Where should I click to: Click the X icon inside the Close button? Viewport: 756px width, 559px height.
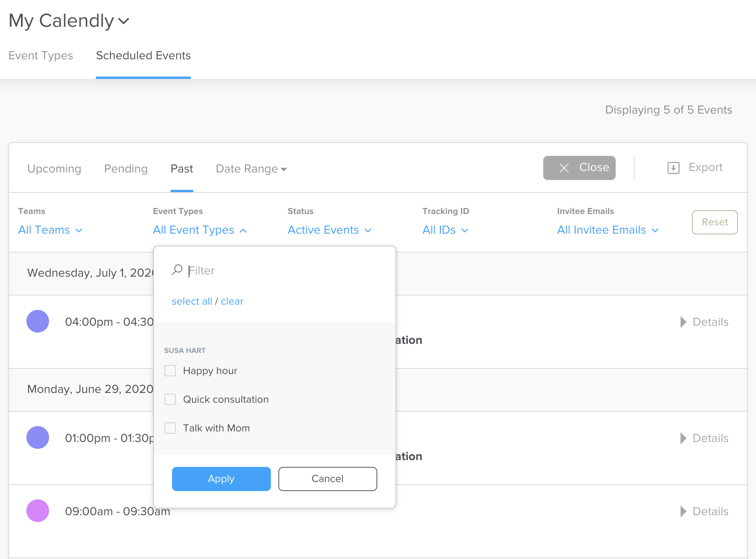pos(564,168)
